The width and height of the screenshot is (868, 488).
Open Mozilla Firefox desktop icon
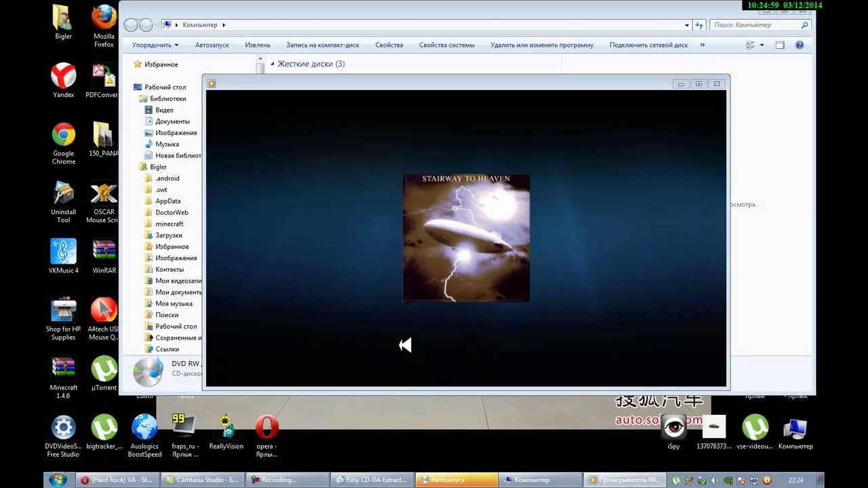tap(104, 26)
